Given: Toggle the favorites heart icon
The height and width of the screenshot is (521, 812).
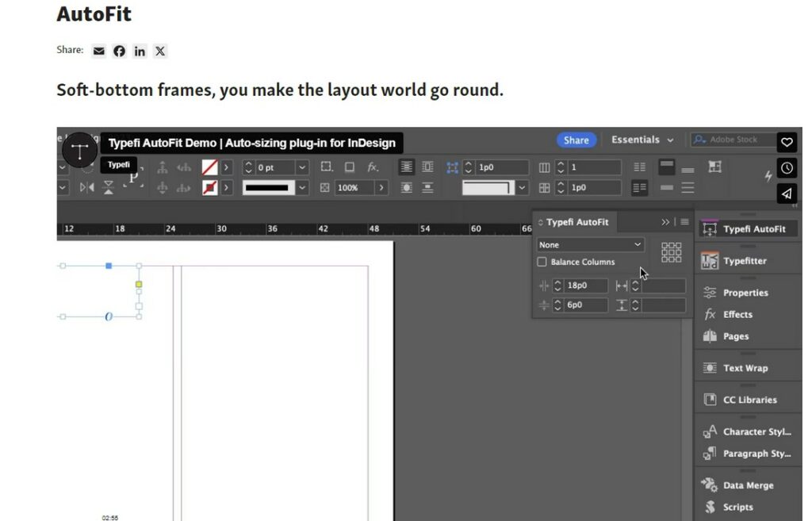Looking at the screenshot, I should click(x=787, y=141).
